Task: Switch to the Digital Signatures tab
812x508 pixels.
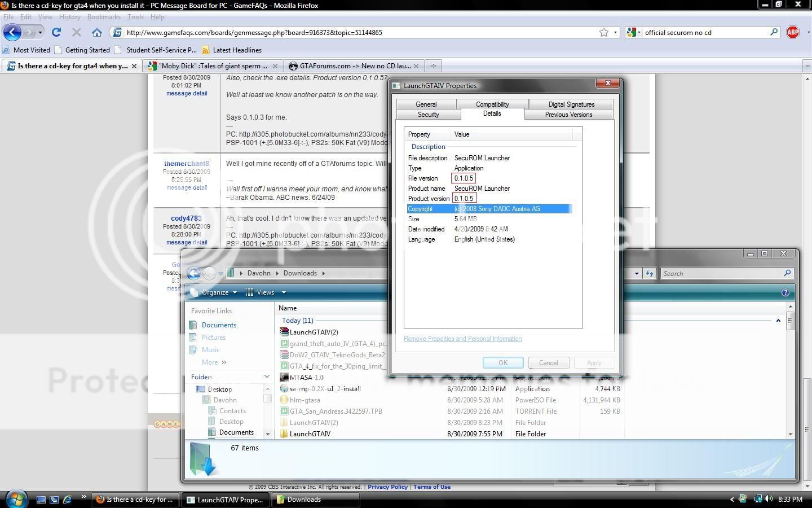Action: pyautogui.click(x=571, y=104)
